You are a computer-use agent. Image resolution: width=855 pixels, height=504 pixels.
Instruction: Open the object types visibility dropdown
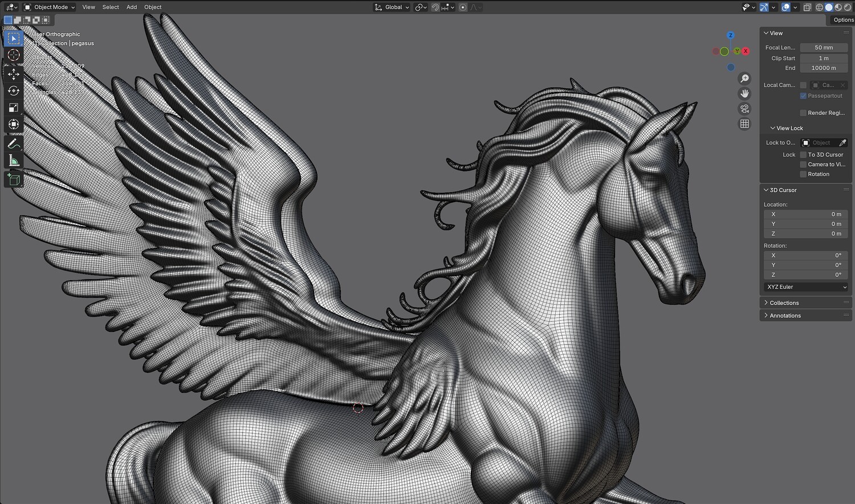click(748, 7)
